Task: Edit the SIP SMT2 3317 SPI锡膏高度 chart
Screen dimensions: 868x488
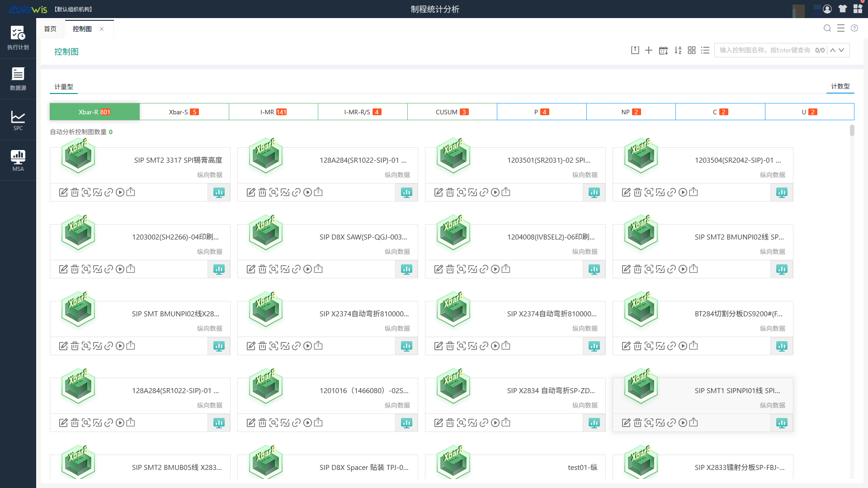Action: 63,192
